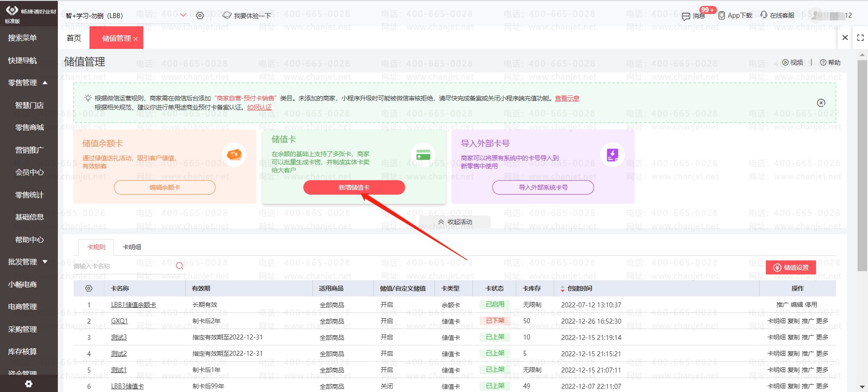
Task: Click the 新增储值卡 button
Action: pyautogui.click(x=354, y=187)
